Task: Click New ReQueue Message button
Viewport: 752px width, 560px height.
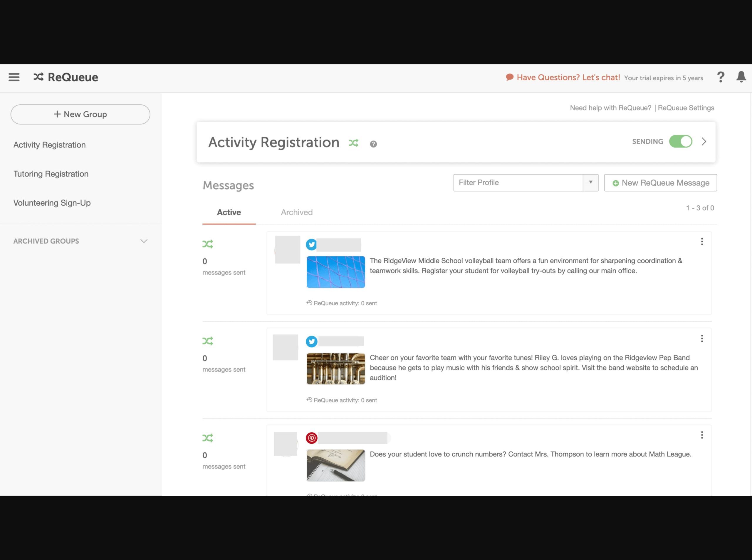Action: 661,183
